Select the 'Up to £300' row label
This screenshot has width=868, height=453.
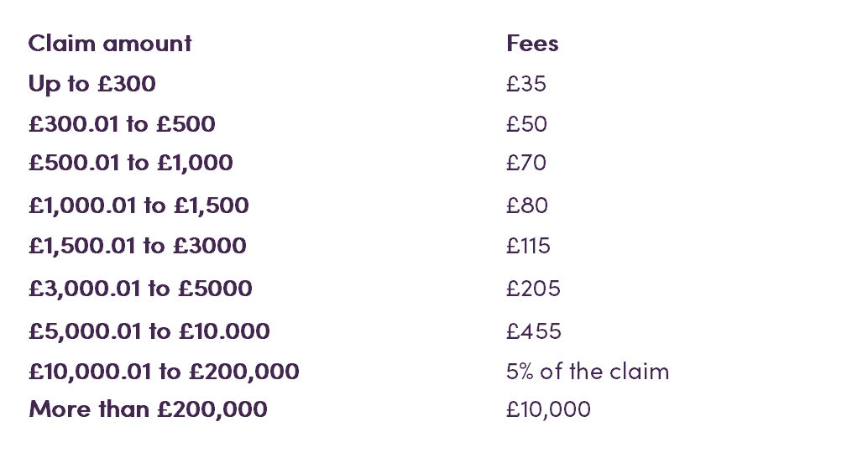(x=92, y=84)
